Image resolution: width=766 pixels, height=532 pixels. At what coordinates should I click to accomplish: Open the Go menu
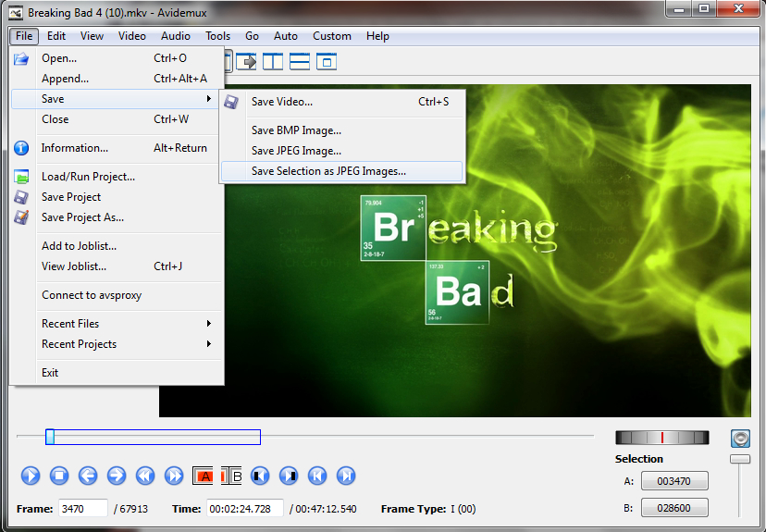pyautogui.click(x=252, y=36)
